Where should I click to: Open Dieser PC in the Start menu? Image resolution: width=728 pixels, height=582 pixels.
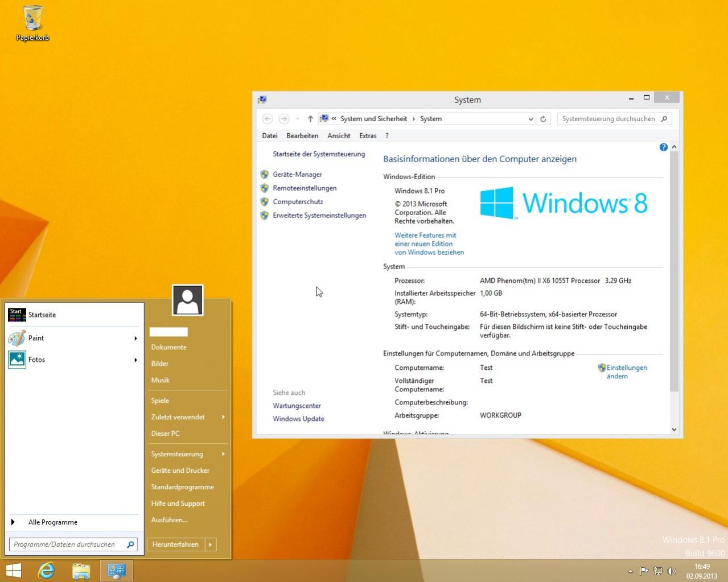click(165, 434)
